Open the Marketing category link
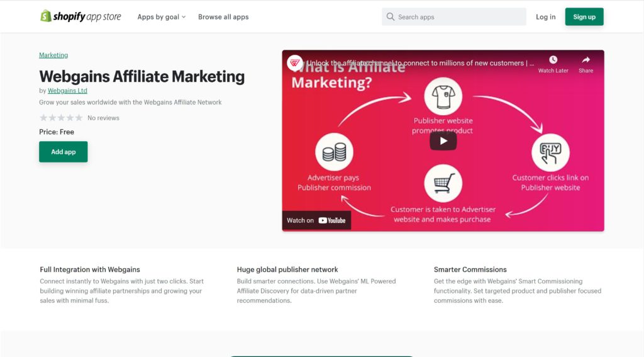Viewport: 644px width, 357px height. tap(53, 55)
